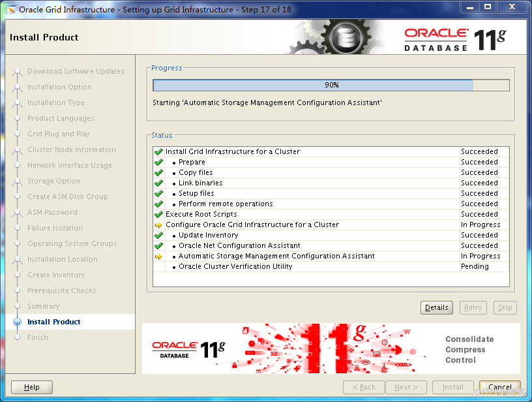Image resolution: width=532 pixels, height=402 pixels.
Task: Select the Network Interface Usage step
Action: coord(70,165)
